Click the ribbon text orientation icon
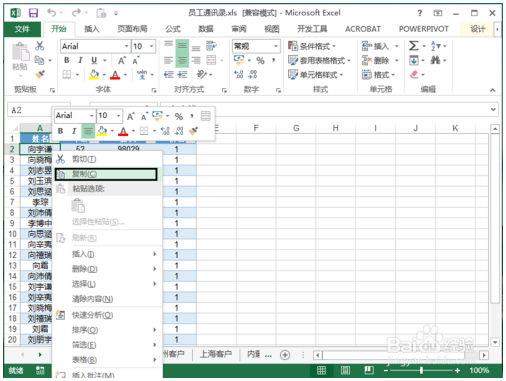 pyautogui.click(x=201, y=74)
